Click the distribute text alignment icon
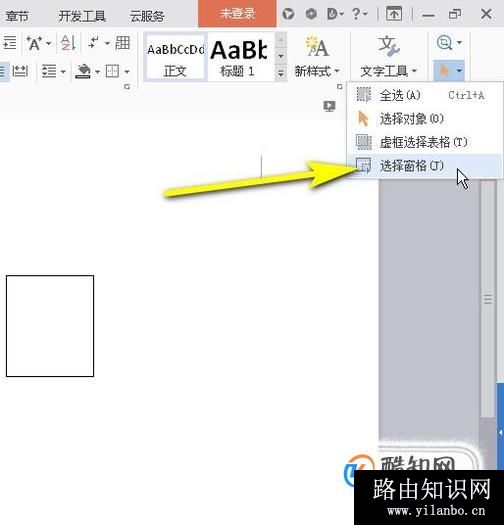Image resolution: width=504 pixels, height=525 pixels. [20, 71]
